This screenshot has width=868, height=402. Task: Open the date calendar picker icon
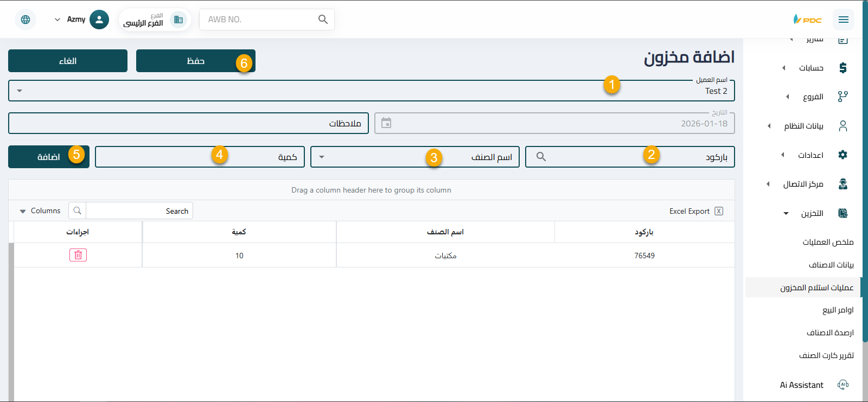point(386,123)
